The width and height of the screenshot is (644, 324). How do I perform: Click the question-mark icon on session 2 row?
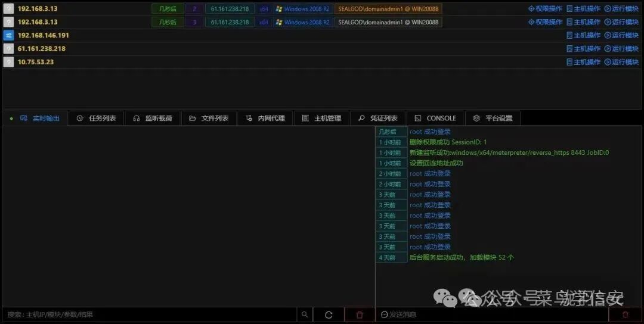(x=8, y=8)
